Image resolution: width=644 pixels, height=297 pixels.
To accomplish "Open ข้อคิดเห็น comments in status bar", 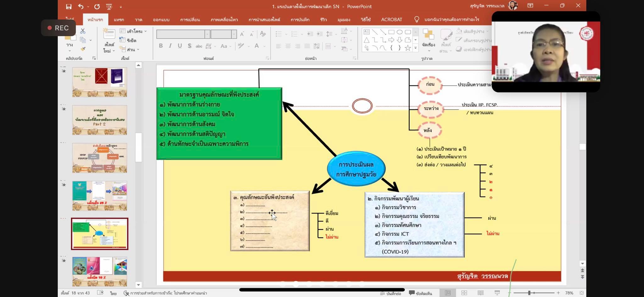I will pyautogui.click(x=420, y=293).
